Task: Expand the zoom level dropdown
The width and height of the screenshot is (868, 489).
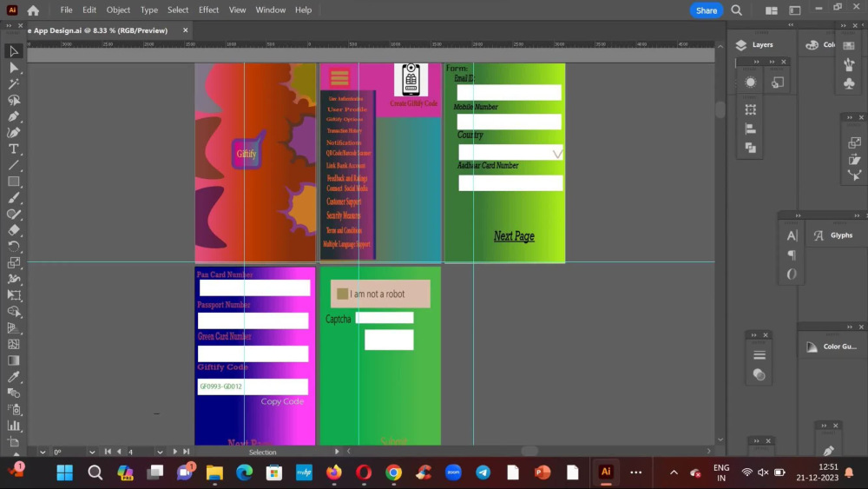Action: pyautogui.click(x=43, y=452)
